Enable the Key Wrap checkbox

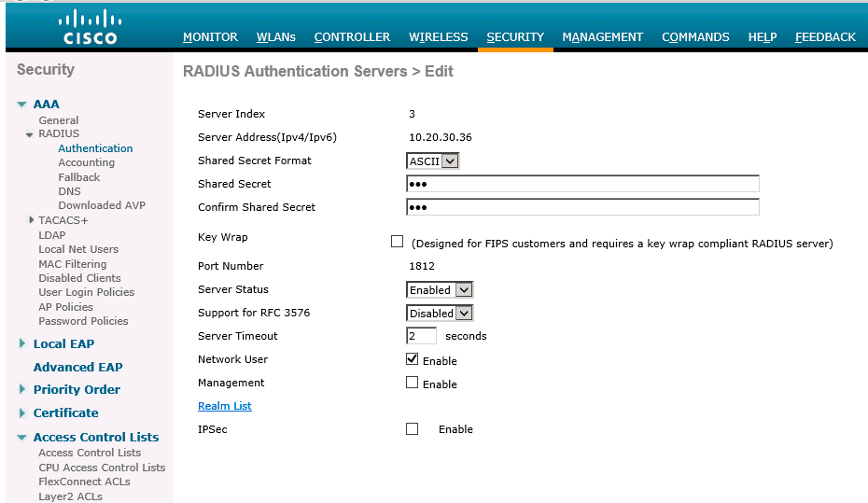[x=398, y=242]
